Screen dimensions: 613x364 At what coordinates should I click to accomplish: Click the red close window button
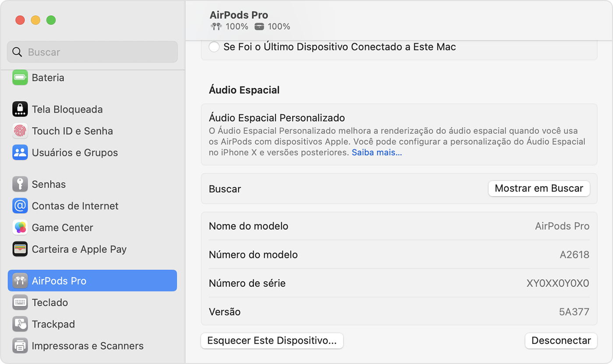click(x=20, y=20)
